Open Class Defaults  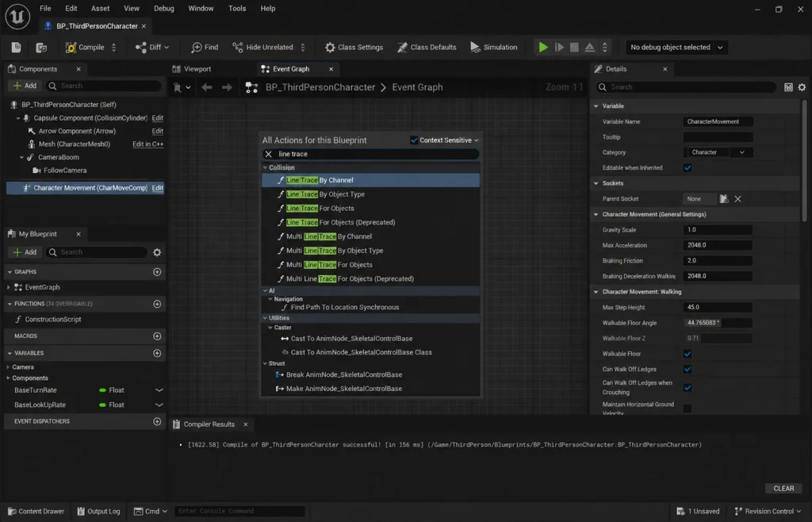coord(427,47)
